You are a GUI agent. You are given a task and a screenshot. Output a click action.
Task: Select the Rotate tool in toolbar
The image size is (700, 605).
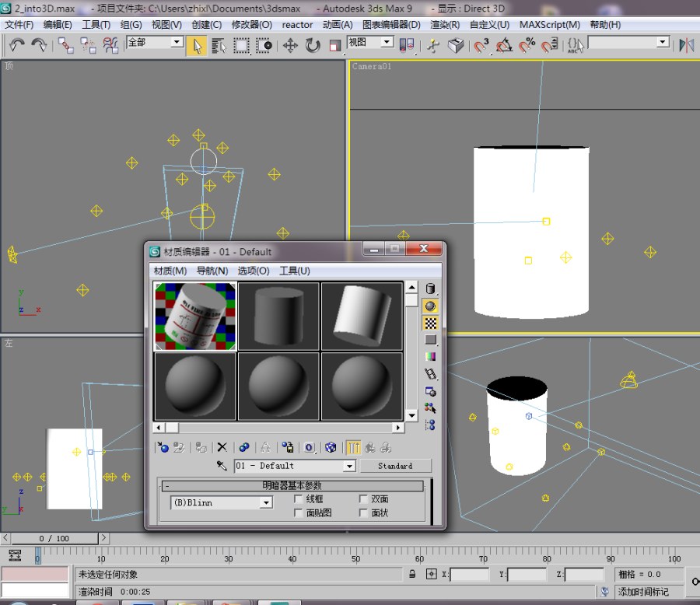point(313,46)
